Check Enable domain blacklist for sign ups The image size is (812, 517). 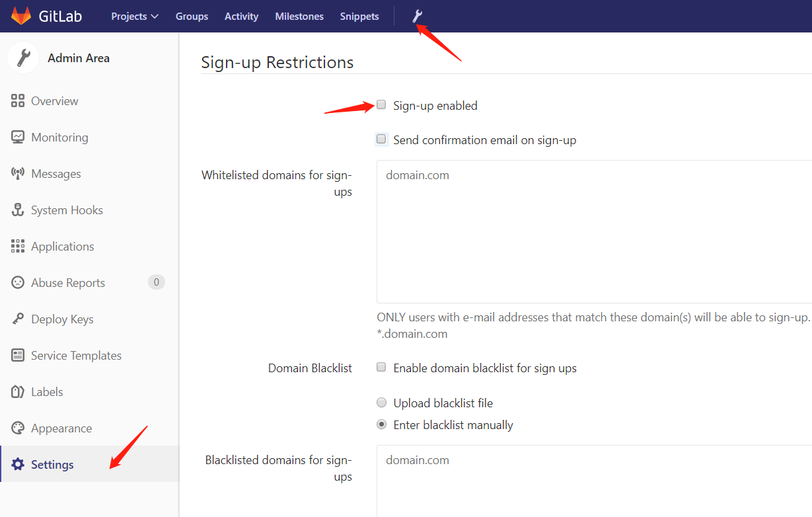(x=381, y=368)
